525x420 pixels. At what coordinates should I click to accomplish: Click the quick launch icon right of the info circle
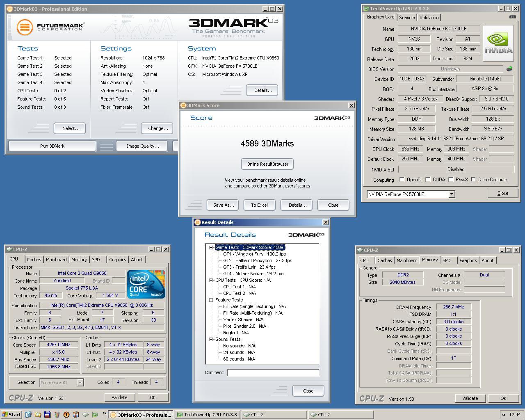75,415
